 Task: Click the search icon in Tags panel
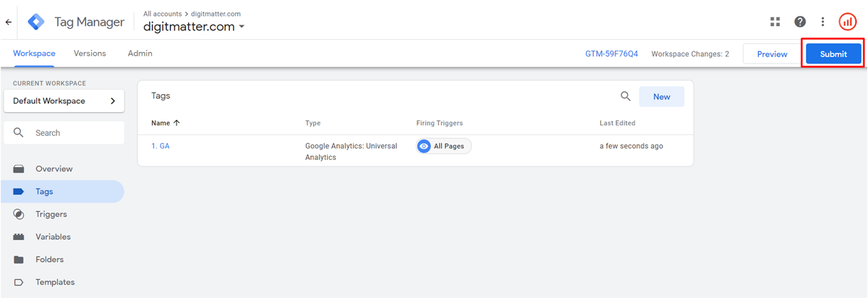(x=626, y=96)
